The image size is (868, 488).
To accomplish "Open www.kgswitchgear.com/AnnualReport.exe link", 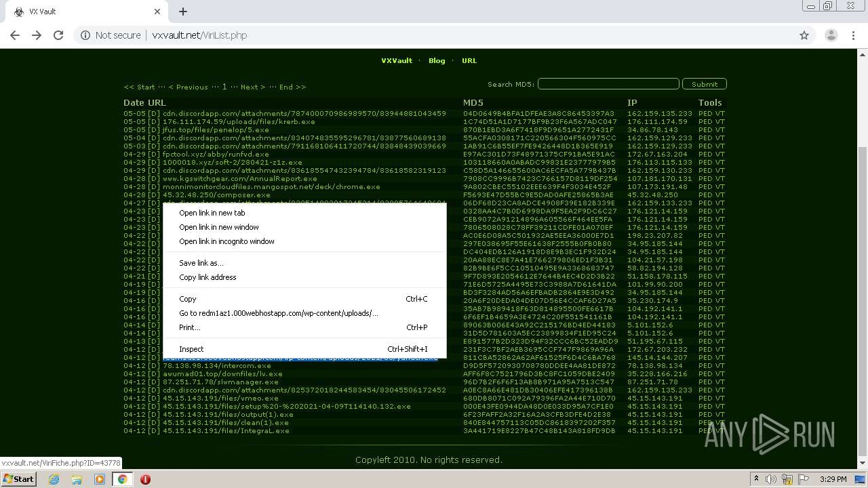I will (x=240, y=178).
